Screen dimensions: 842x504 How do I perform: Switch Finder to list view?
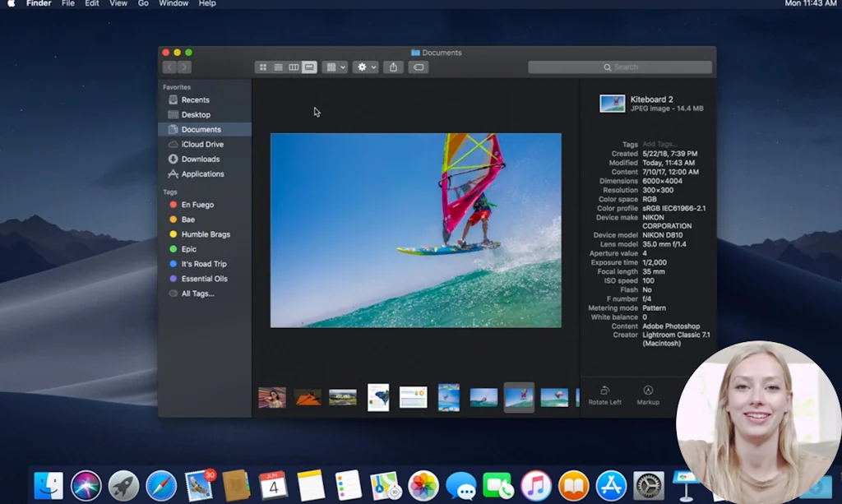pyautogui.click(x=278, y=67)
